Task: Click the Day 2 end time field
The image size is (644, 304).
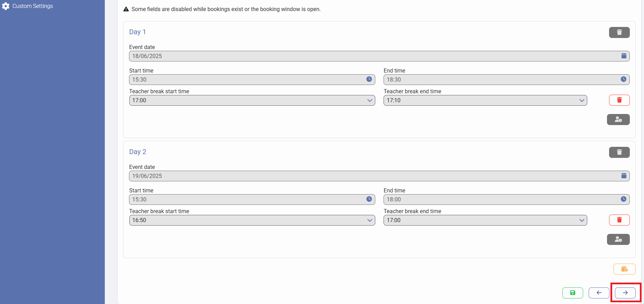Action: coord(502,200)
